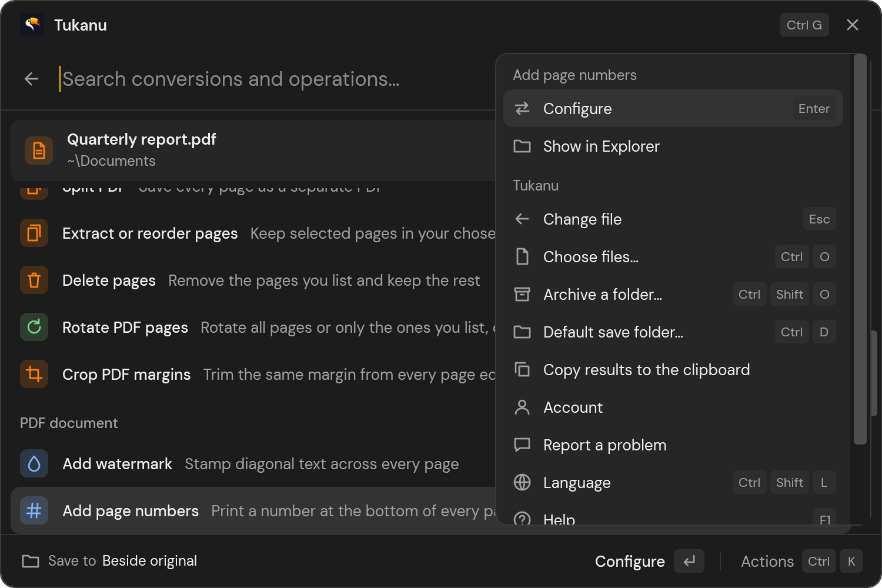Click the Ctrl G shortcut badge

click(804, 25)
